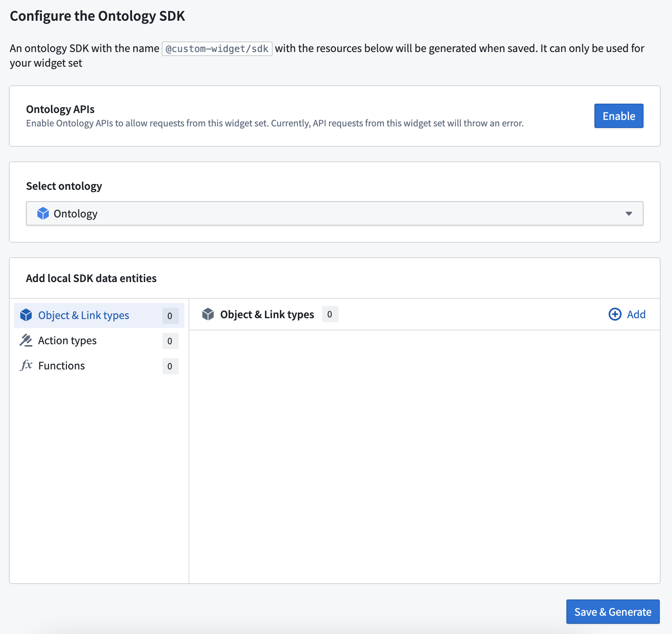Click the count badge beside Action types
This screenshot has width=672, height=634.
pos(170,341)
